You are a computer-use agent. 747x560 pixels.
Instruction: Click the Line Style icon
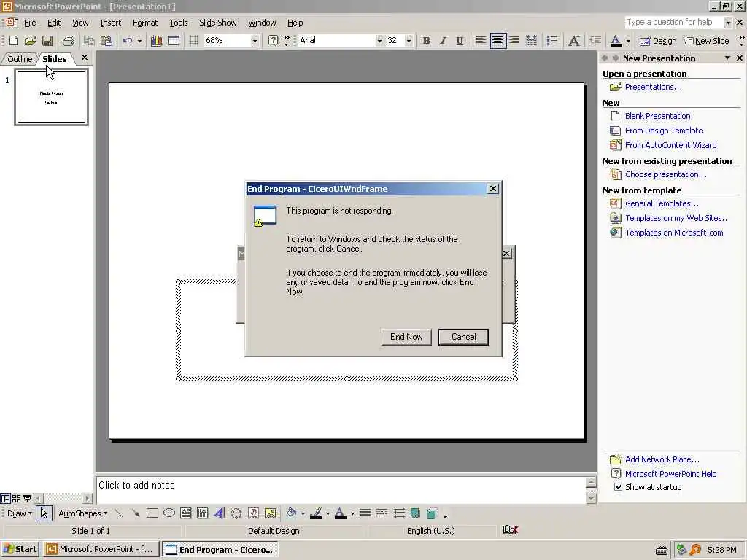tap(365, 513)
